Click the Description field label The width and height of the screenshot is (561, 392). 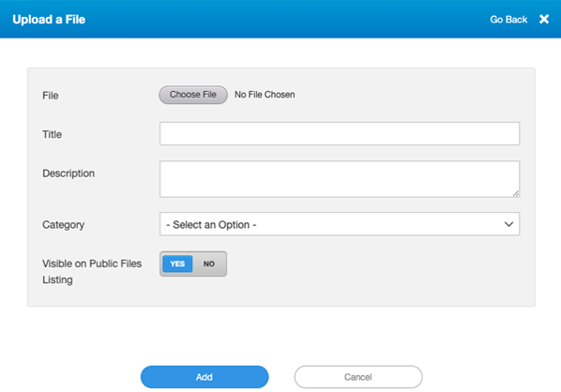[68, 173]
